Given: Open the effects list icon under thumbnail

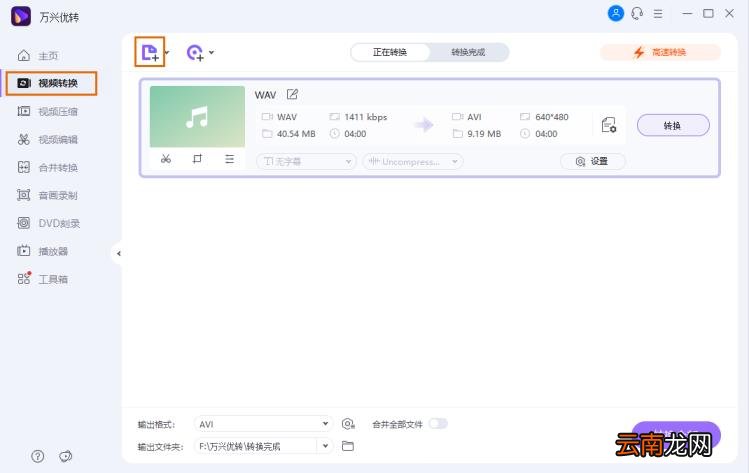Looking at the screenshot, I should pos(229,159).
